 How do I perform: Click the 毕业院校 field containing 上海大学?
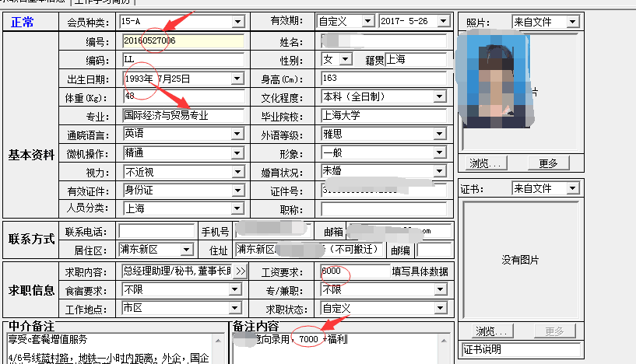tap(384, 116)
